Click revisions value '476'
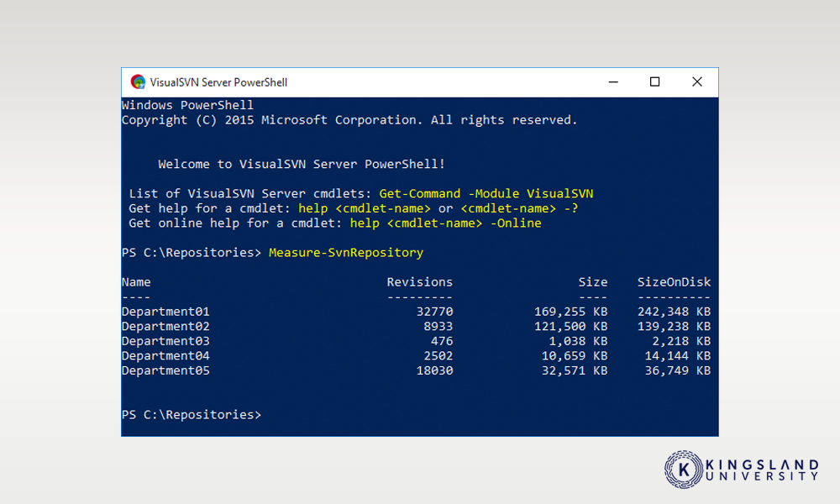 pos(442,341)
